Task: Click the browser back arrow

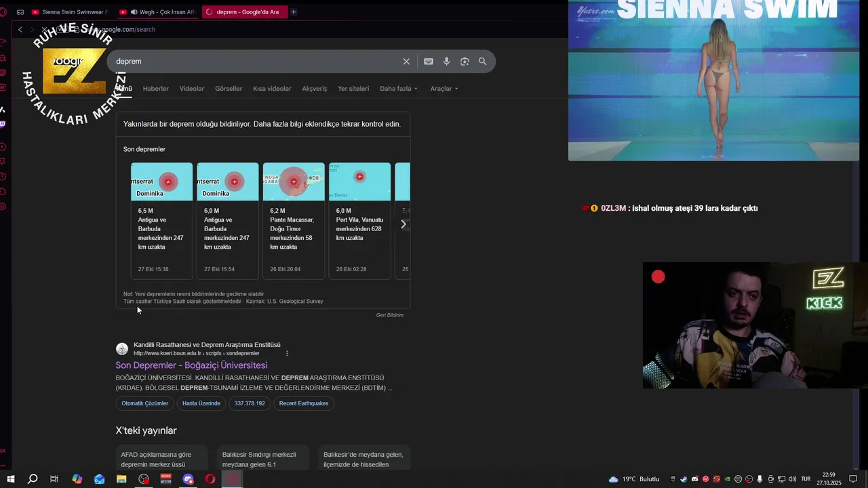Action: click(20, 30)
